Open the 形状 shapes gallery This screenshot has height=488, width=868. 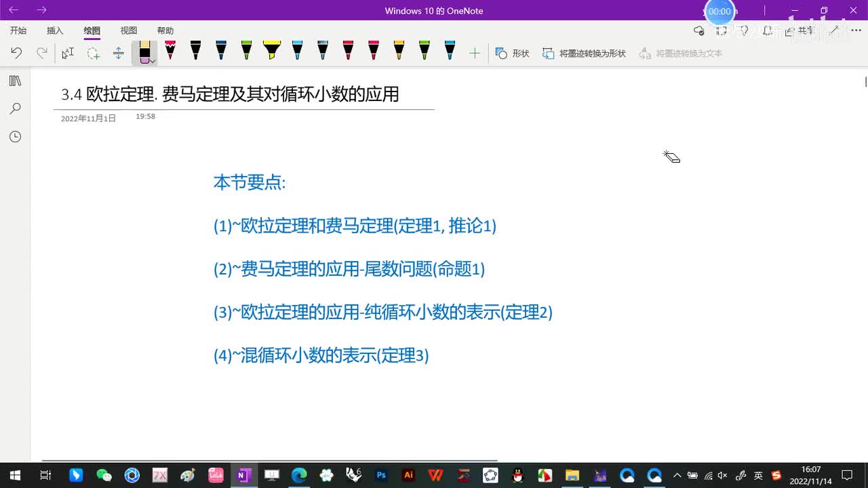point(513,53)
